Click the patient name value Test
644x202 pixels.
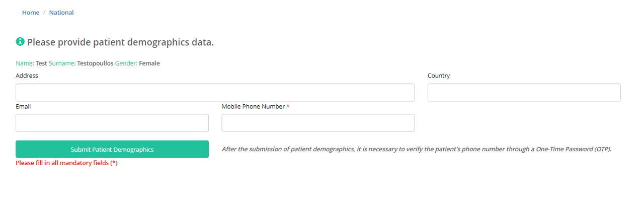(x=41, y=63)
